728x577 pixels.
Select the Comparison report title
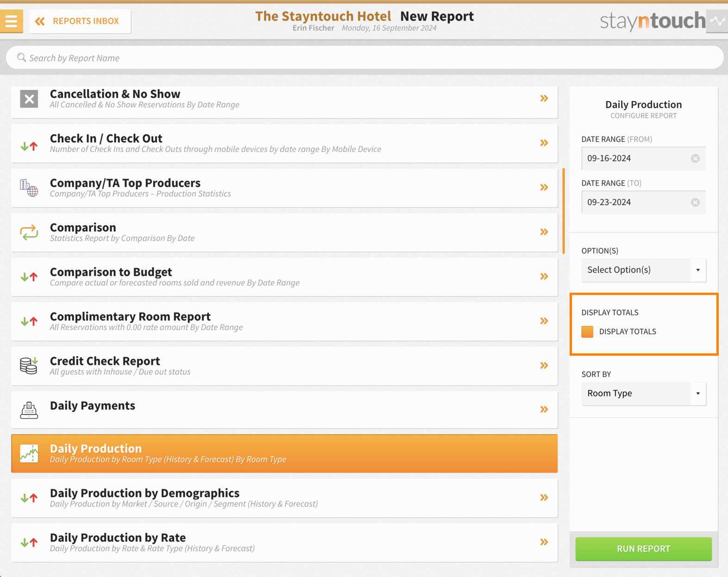(x=83, y=228)
